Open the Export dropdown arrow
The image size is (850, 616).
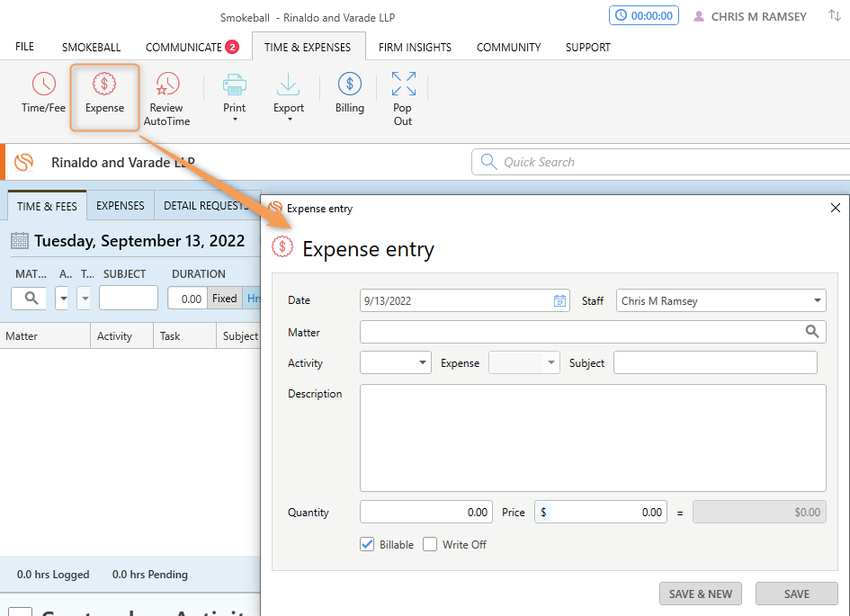click(290, 120)
